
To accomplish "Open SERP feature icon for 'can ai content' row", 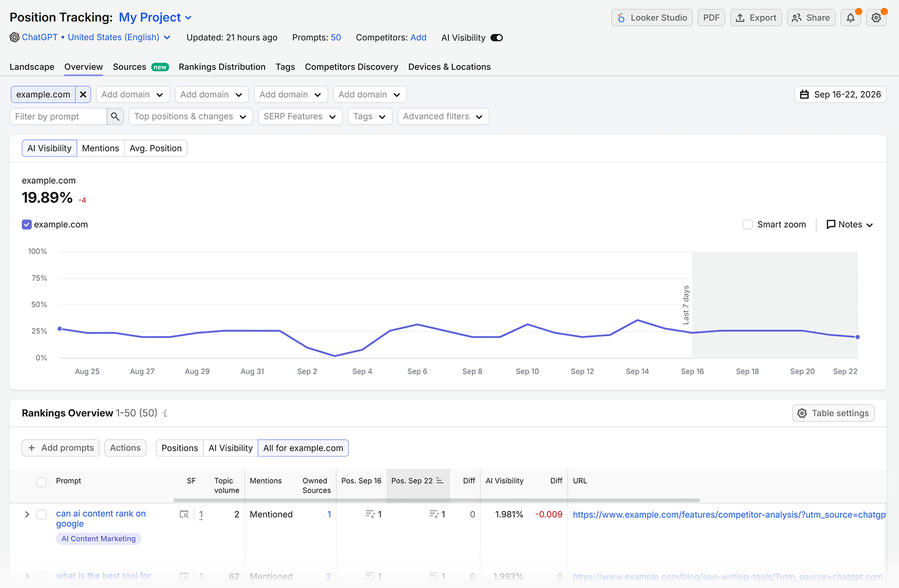I will 184,514.
